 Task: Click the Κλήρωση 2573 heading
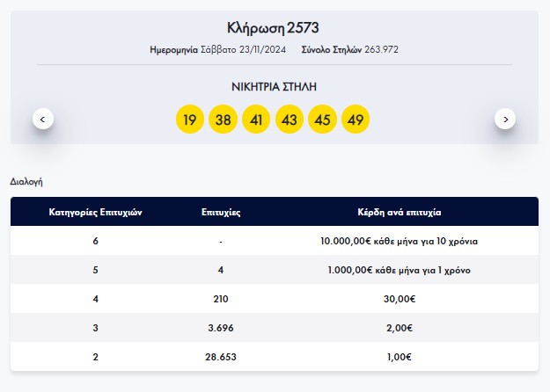pyautogui.click(x=273, y=28)
